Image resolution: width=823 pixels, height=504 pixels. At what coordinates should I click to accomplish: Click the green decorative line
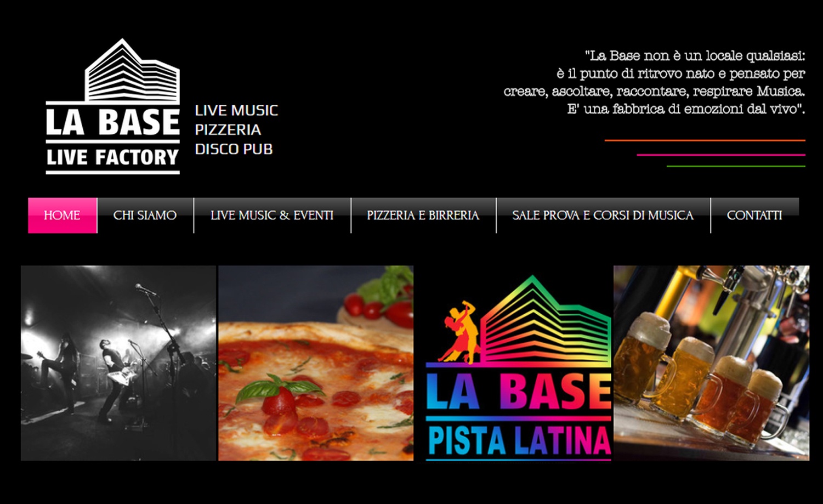click(x=736, y=166)
